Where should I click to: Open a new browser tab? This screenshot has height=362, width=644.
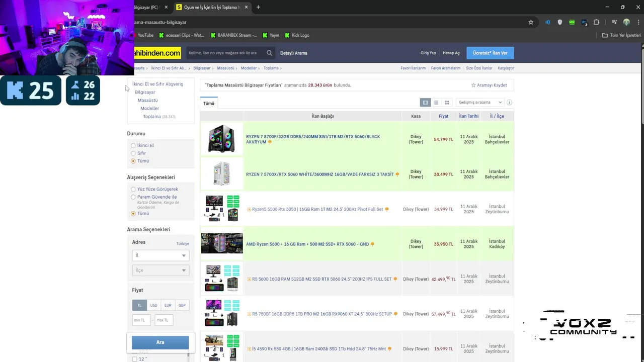[258, 7]
